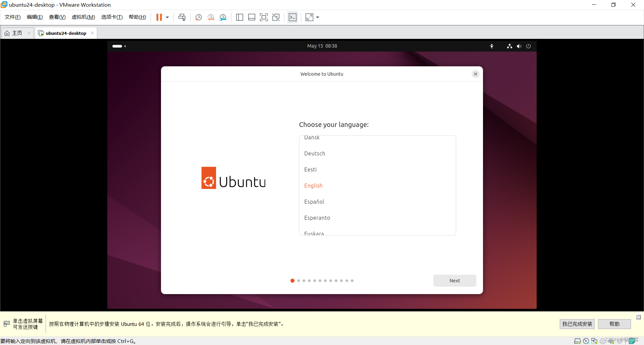644x345 pixels.
Task: Open the stretch guest display dropdown
Action: pyautogui.click(x=317, y=17)
